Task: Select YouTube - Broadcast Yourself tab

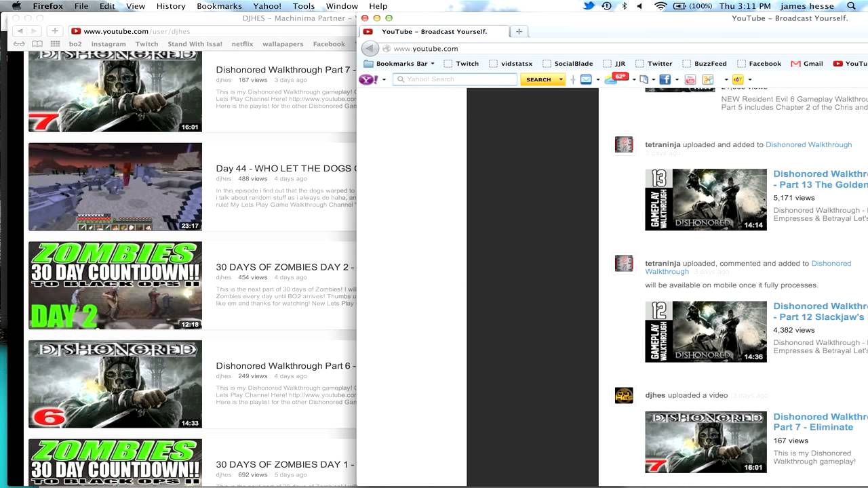Action: tap(433, 31)
